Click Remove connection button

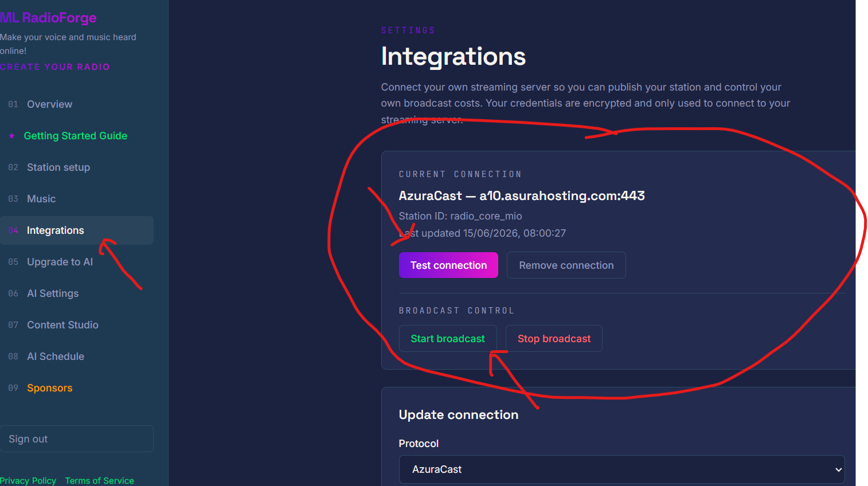(566, 265)
